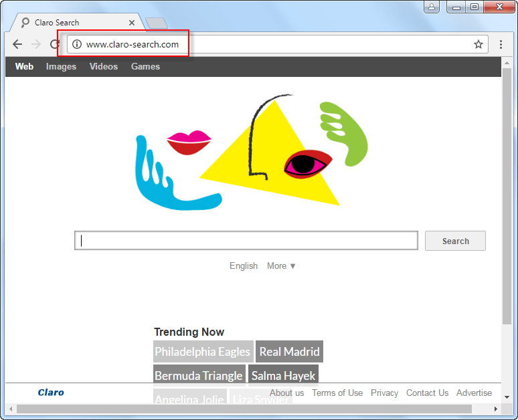Switch to the Games search category

(x=145, y=66)
